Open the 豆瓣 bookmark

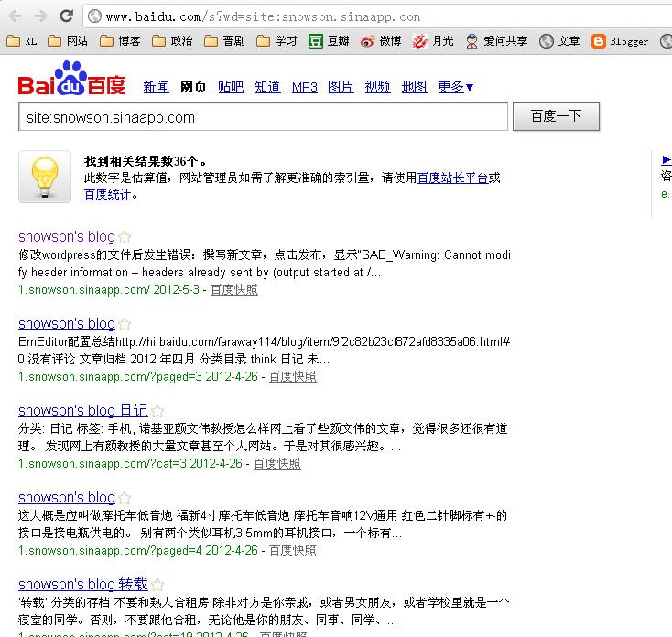click(x=330, y=41)
